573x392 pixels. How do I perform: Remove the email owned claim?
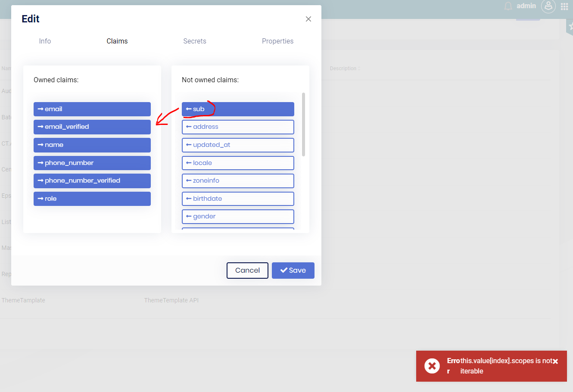click(x=92, y=109)
